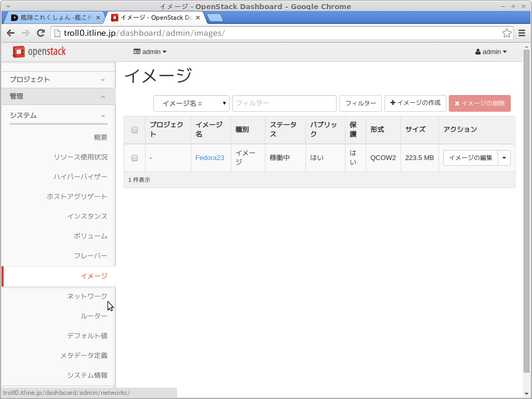Open the Fedora23 image link
The width and height of the screenshot is (532, 399).
[209, 158]
